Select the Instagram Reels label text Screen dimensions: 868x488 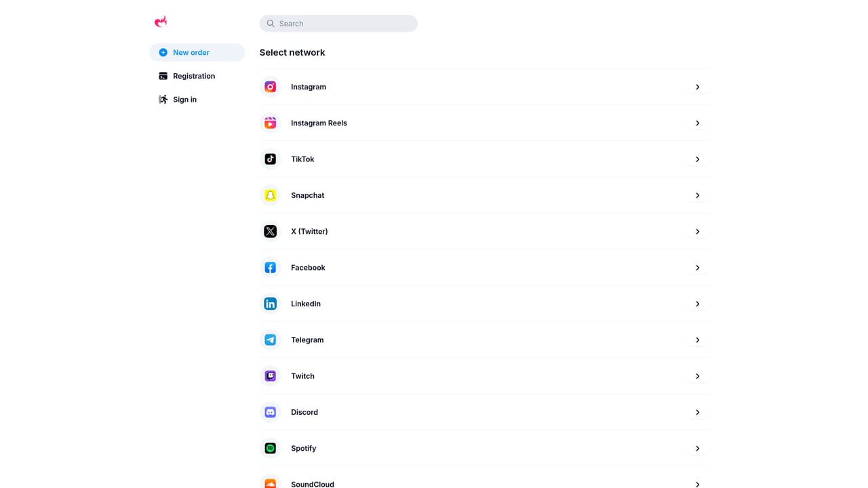click(x=319, y=123)
